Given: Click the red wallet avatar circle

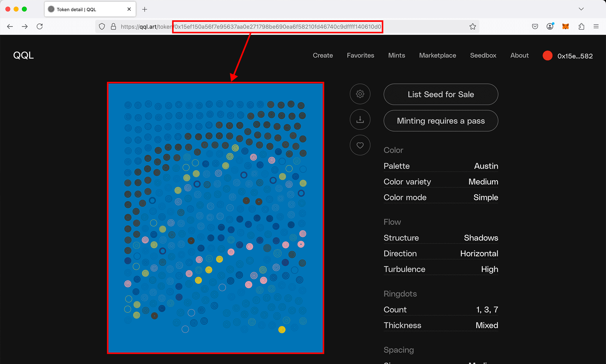Looking at the screenshot, I should [548, 56].
